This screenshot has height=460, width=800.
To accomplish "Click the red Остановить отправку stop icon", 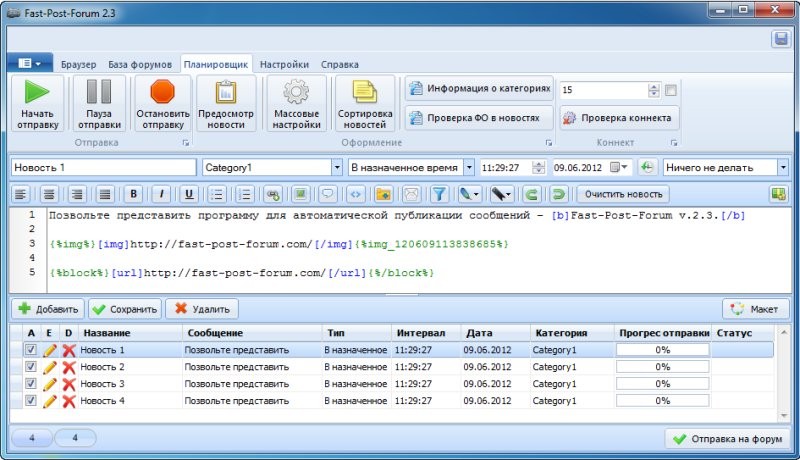I will (x=162, y=93).
